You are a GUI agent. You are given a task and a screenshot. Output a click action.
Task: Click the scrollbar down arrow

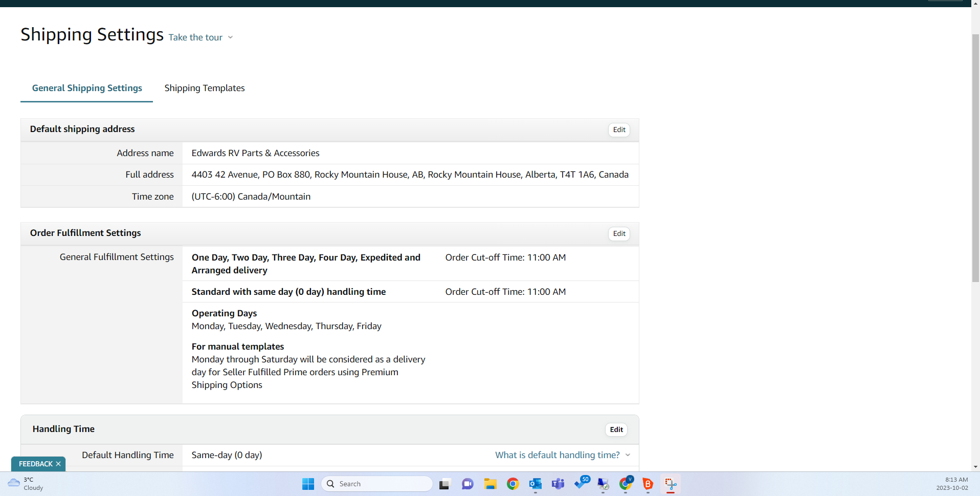point(975,467)
